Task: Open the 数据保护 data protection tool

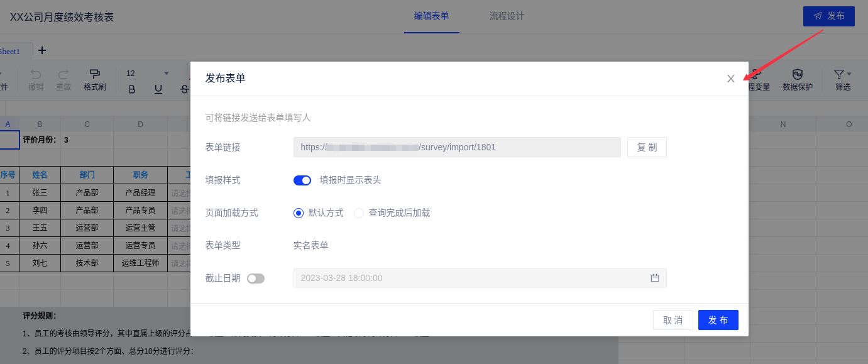Action: tap(797, 75)
